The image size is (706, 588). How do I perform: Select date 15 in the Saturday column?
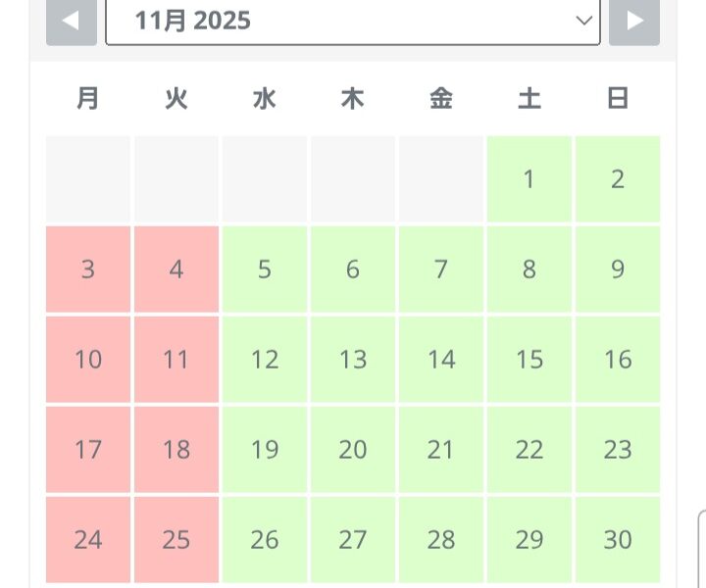[x=529, y=360]
